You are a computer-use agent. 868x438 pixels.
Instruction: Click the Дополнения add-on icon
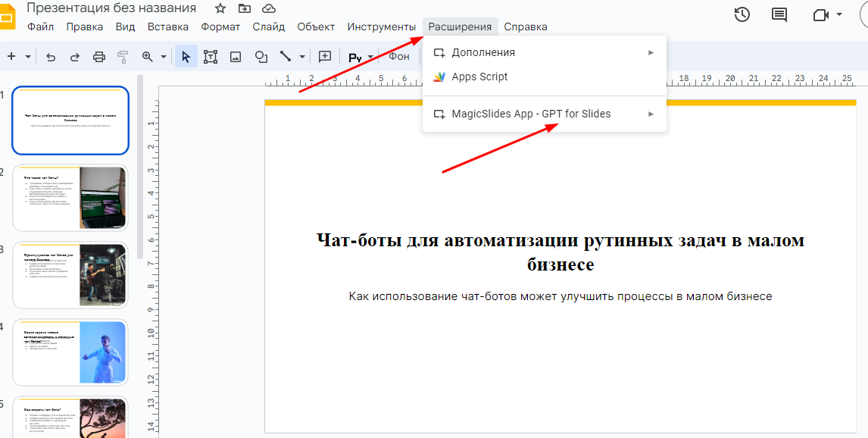[x=439, y=52]
